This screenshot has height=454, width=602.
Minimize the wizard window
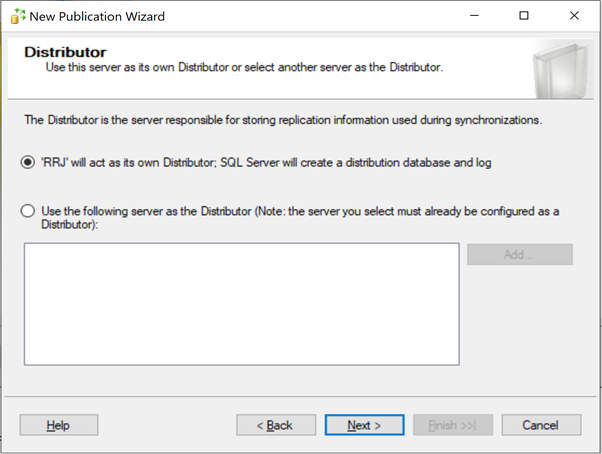pyautogui.click(x=475, y=16)
